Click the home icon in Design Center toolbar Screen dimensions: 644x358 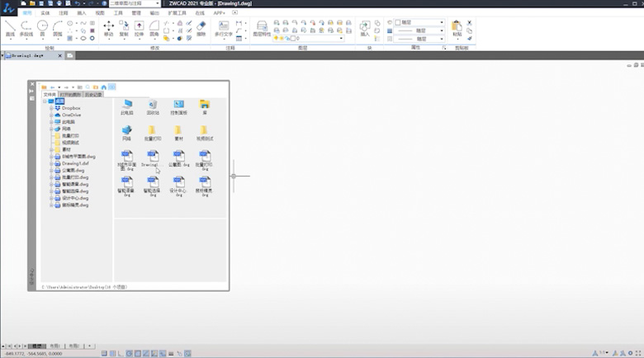(104, 87)
